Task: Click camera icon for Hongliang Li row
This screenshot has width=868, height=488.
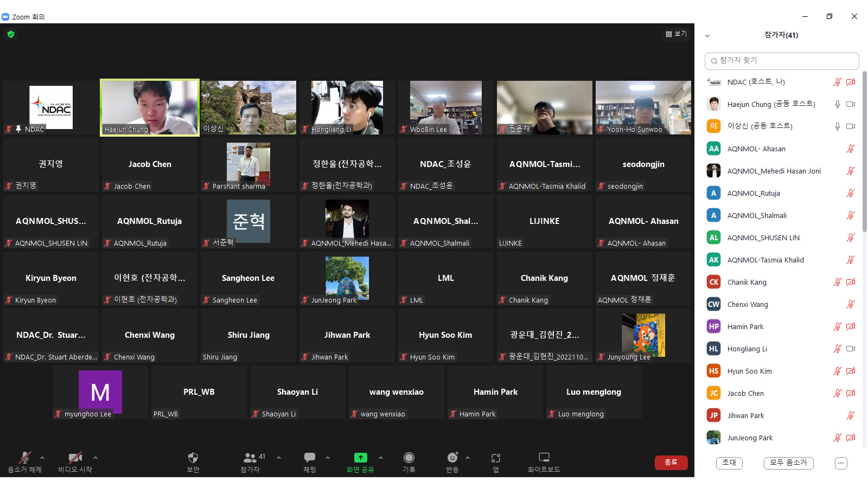Action: pos(851,349)
